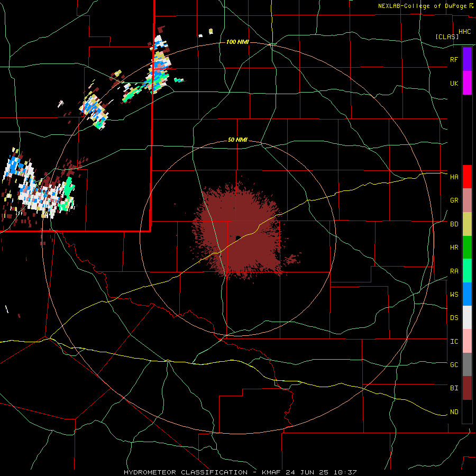Click the BD yellow legend swatch
Viewport: 476px width, 476px height.
click(x=467, y=224)
